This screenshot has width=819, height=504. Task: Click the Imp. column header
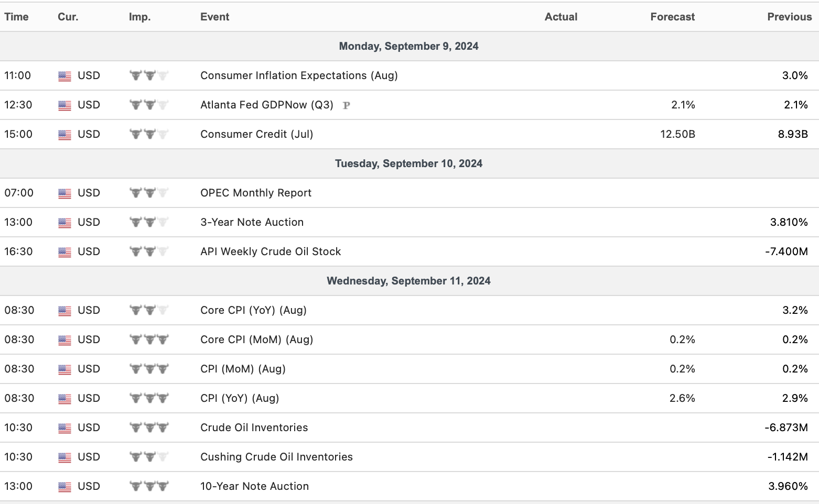point(139,17)
